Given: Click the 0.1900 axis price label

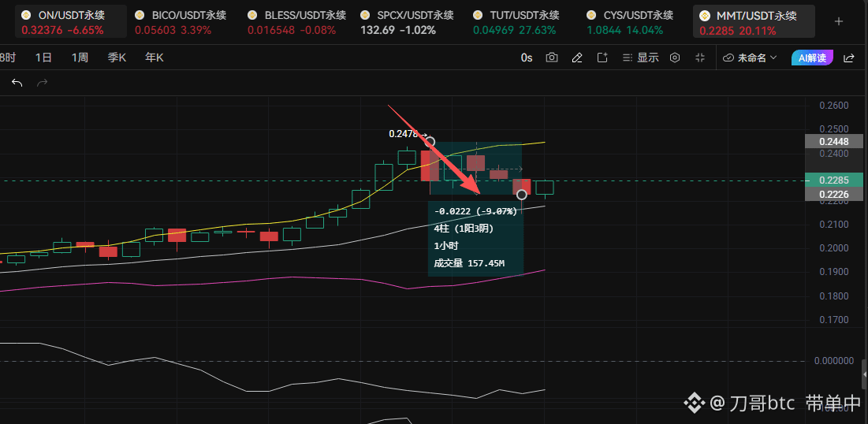Looking at the screenshot, I should click(832, 271).
